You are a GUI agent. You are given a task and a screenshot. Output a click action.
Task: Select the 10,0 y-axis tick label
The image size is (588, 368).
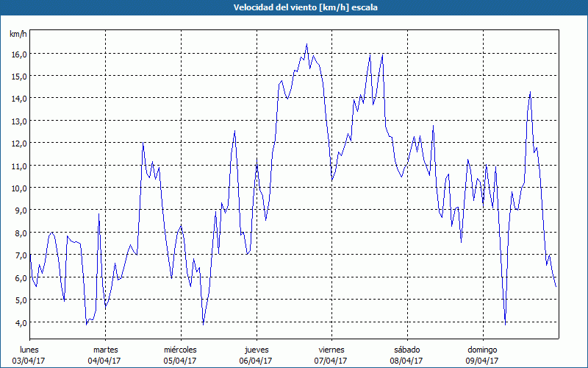(18, 188)
